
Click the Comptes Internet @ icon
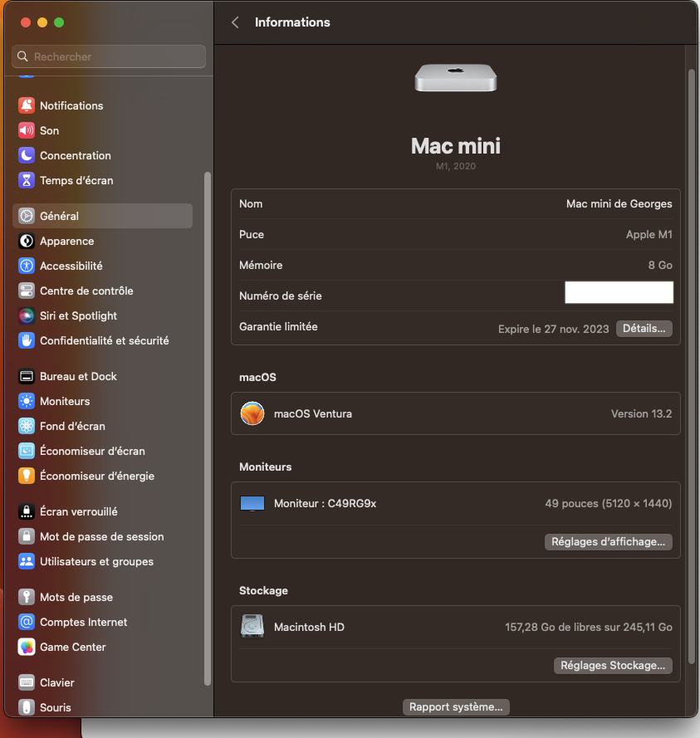pyautogui.click(x=27, y=623)
